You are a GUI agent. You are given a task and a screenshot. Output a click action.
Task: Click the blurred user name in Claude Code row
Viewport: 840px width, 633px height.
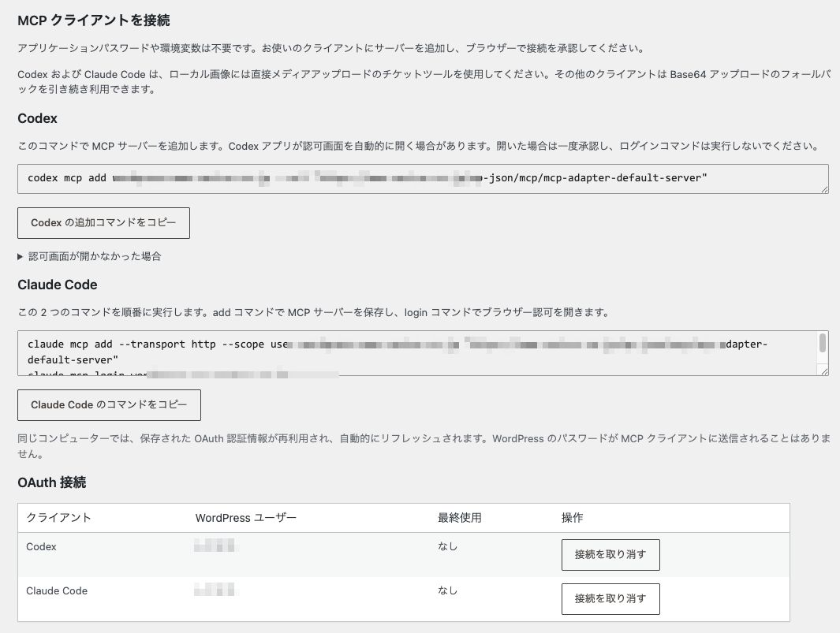pyautogui.click(x=215, y=590)
